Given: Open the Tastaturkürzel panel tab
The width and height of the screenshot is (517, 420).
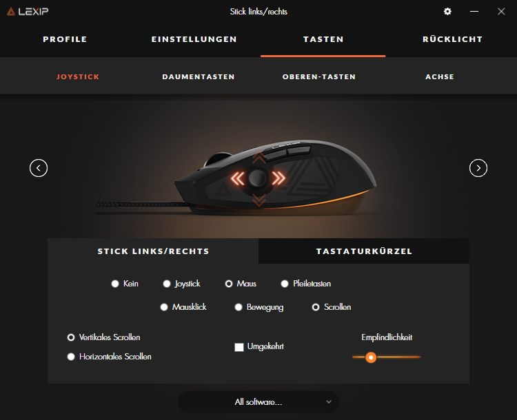Looking at the screenshot, I should click(364, 251).
